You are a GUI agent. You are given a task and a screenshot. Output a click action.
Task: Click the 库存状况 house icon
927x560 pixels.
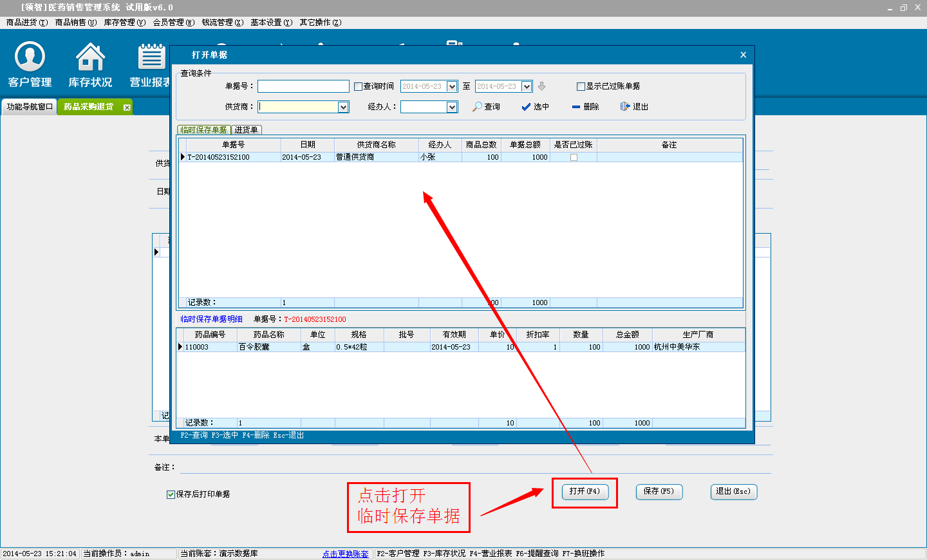90,64
